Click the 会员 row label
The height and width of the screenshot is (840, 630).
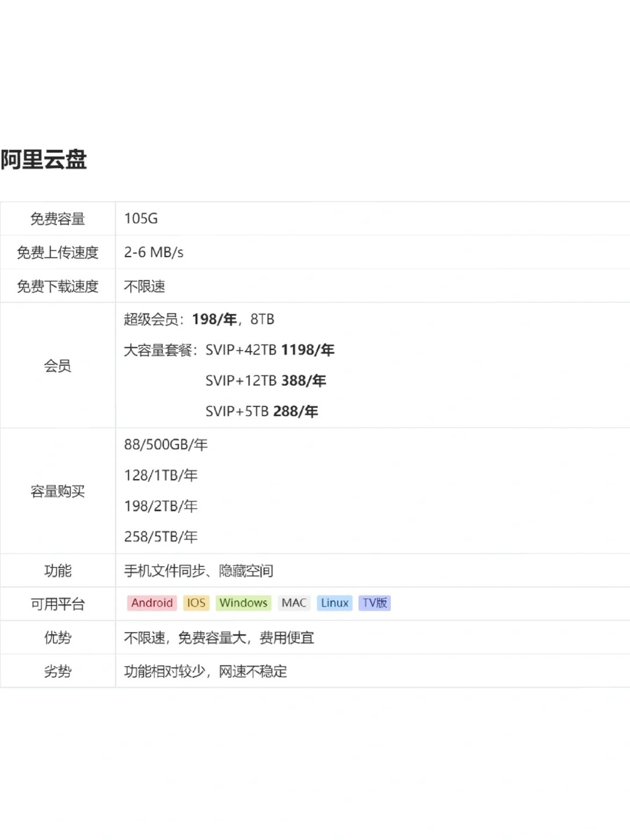[58, 366]
